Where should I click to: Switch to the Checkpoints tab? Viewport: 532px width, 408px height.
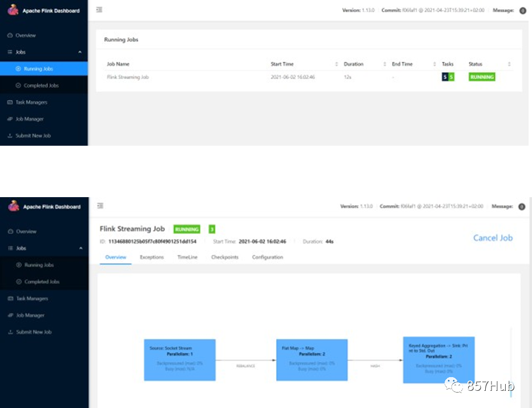[x=224, y=257]
